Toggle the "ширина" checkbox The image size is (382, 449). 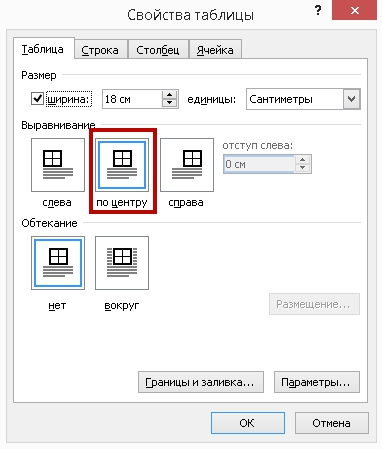37,99
